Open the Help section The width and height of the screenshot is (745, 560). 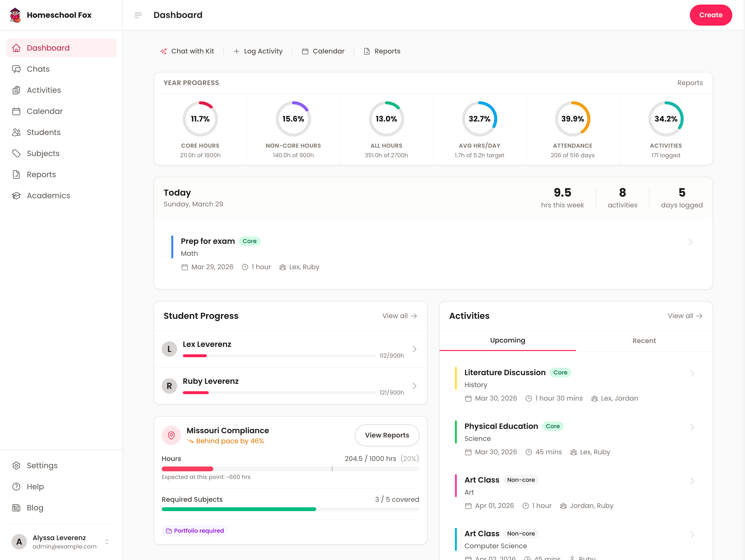[x=35, y=487]
